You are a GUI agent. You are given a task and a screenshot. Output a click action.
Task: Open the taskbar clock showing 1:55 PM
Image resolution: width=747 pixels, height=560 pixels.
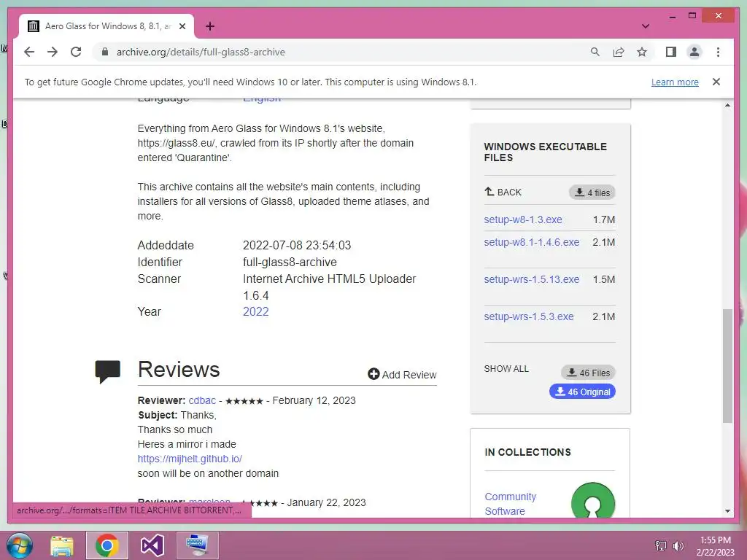715,545
